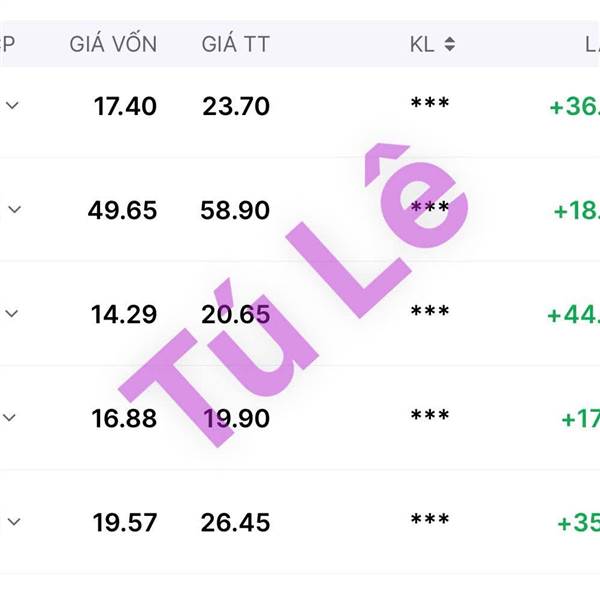Viewport: 600px width, 600px height.
Task: Expand the row with cost price 19.57
Action: tap(14, 522)
